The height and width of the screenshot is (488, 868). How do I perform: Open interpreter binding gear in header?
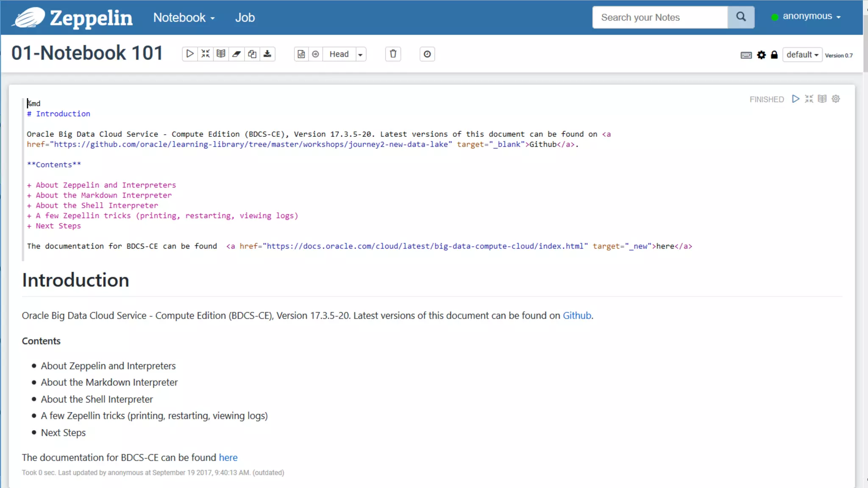tap(761, 55)
